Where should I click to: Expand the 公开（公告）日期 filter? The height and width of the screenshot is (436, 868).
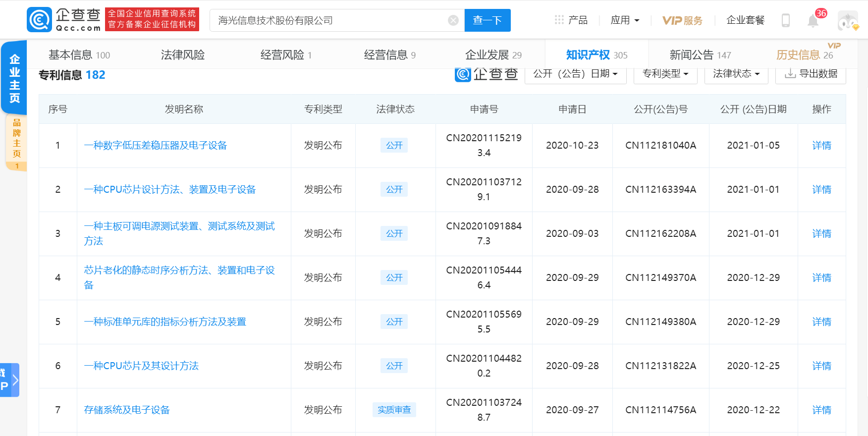[576, 74]
